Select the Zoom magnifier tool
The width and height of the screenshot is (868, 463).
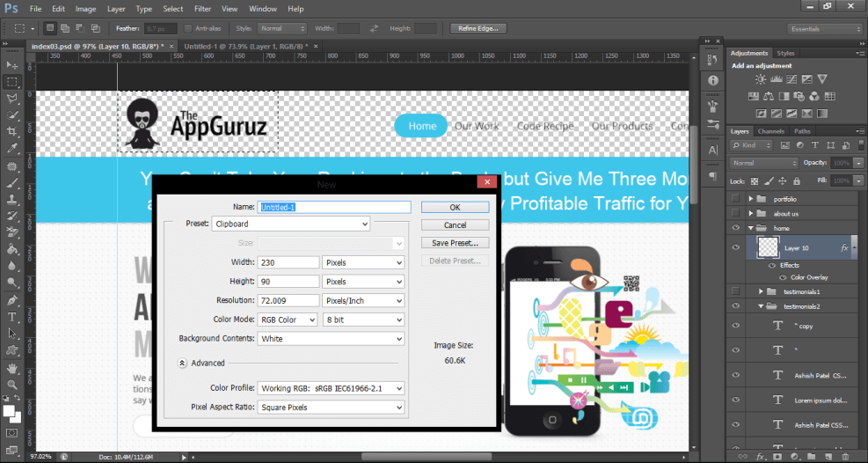tap(11, 385)
